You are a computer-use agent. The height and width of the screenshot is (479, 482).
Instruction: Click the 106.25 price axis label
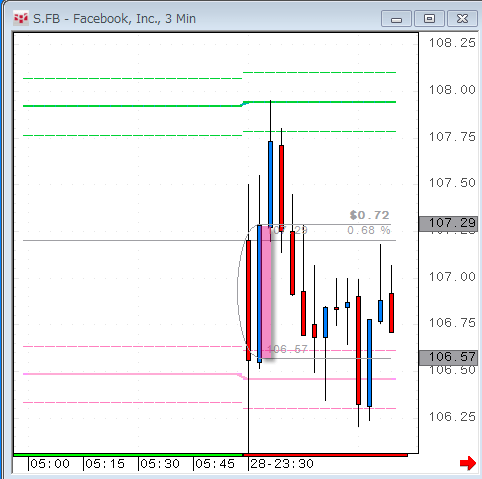tap(452, 417)
